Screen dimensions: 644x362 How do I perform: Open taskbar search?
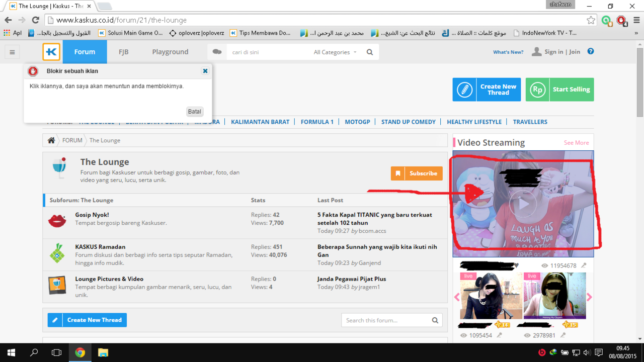point(34,352)
